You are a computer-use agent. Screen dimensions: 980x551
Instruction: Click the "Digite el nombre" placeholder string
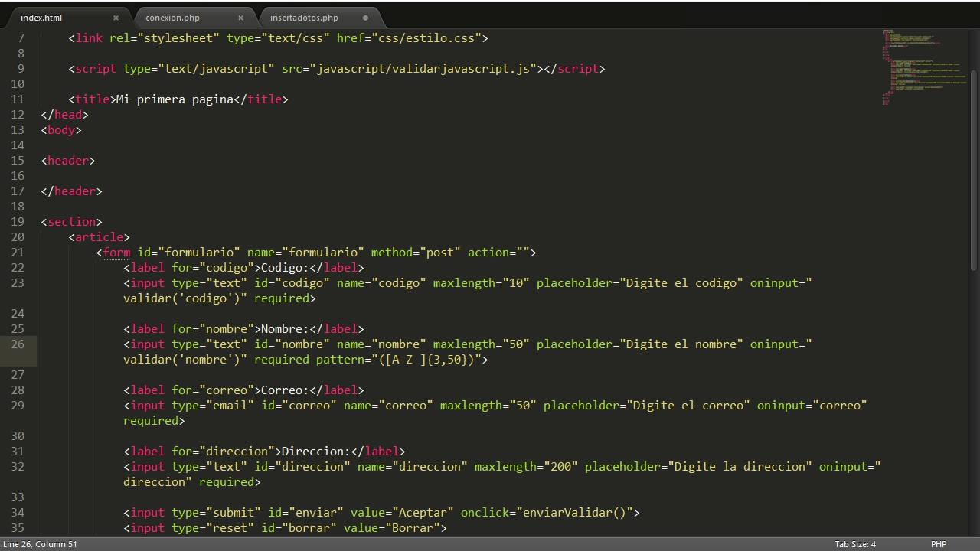point(681,344)
